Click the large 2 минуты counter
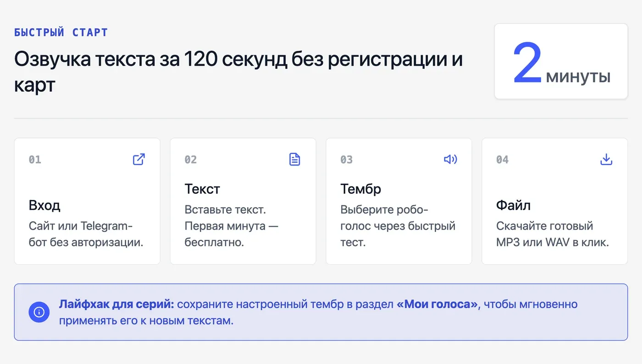 (561, 61)
